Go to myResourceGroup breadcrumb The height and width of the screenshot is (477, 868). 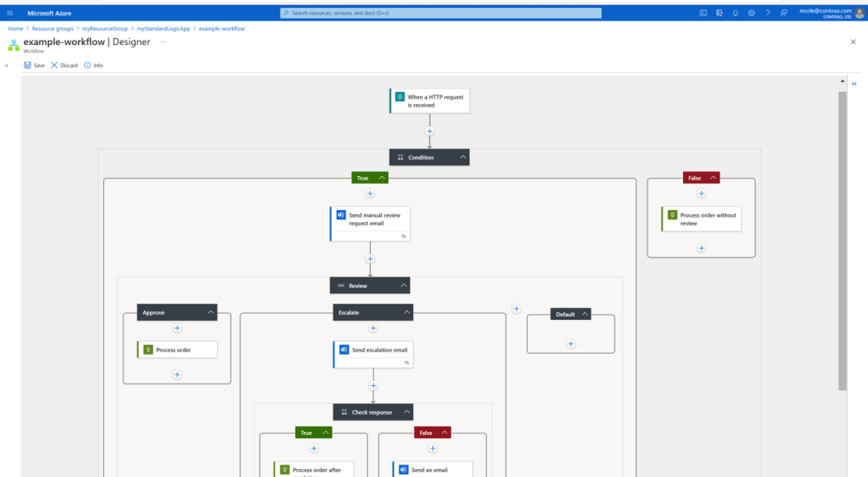point(106,29)
